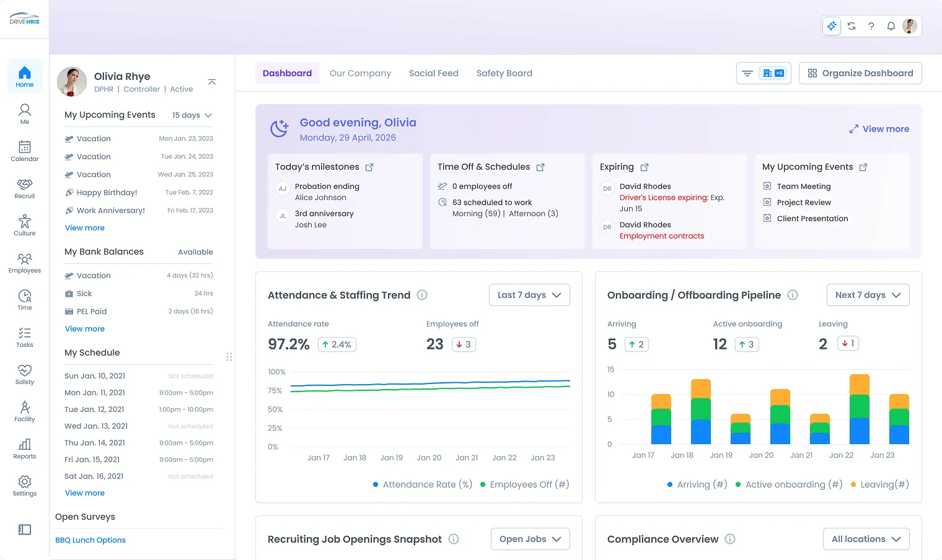This screenshot has height=560, width=942.
Task: Open My Upcoming Events card external link icon
Action: (x=863, y=167)
